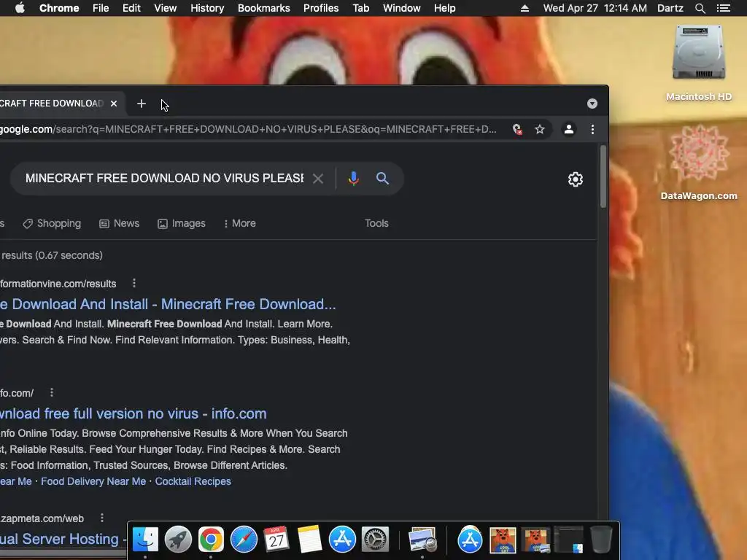Screen dimensions: 747x560
Task: Clear the search box with the X
Action: click(318, 179)
